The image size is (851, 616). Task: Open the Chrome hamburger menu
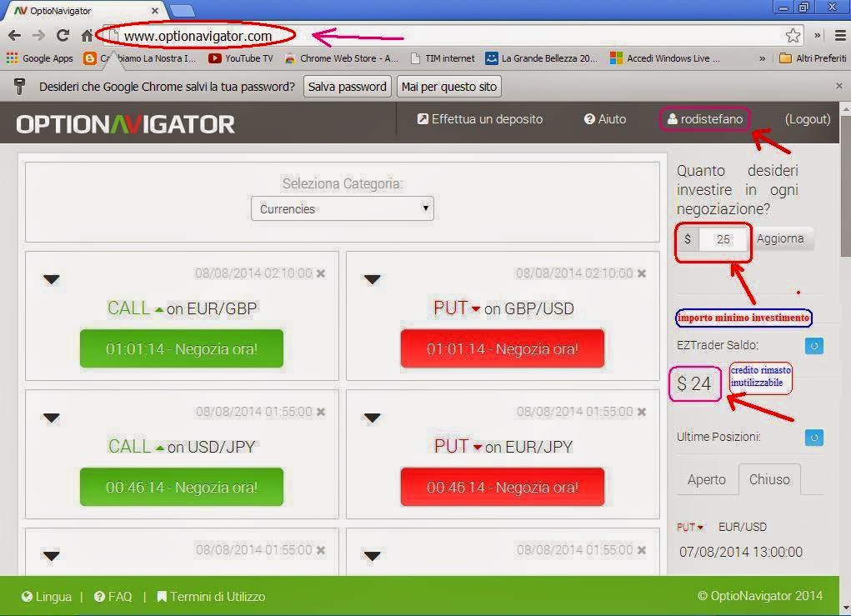click(x=839, y=36)
